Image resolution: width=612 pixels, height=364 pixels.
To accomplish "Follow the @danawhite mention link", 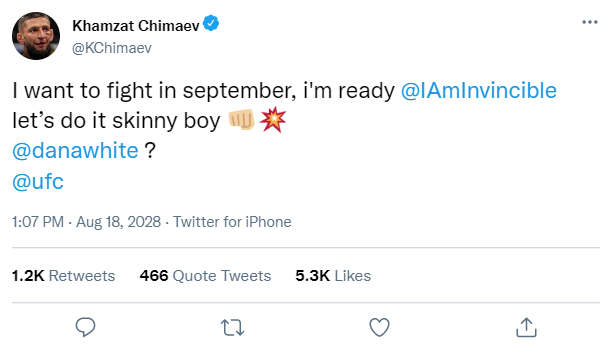I will (x=75, y=151).
